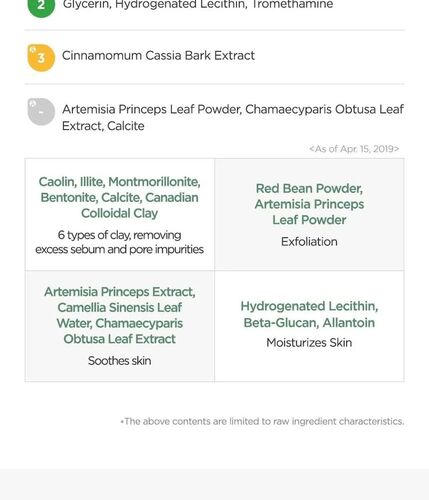This screenshot has width=429, height=500.
Task: Click Red Bean Powder heading
Action: [309, 204]
